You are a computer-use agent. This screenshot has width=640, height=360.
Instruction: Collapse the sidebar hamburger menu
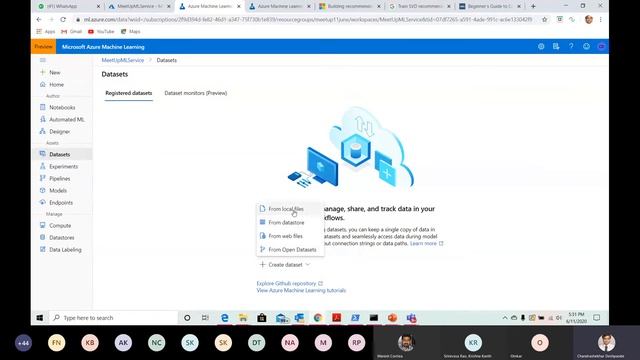[42, 60]
